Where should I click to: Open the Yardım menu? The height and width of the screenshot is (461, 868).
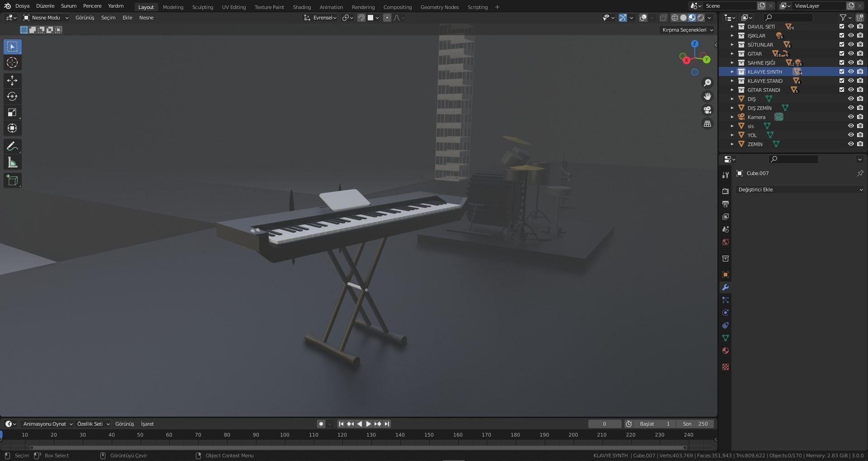coord(116,6)
